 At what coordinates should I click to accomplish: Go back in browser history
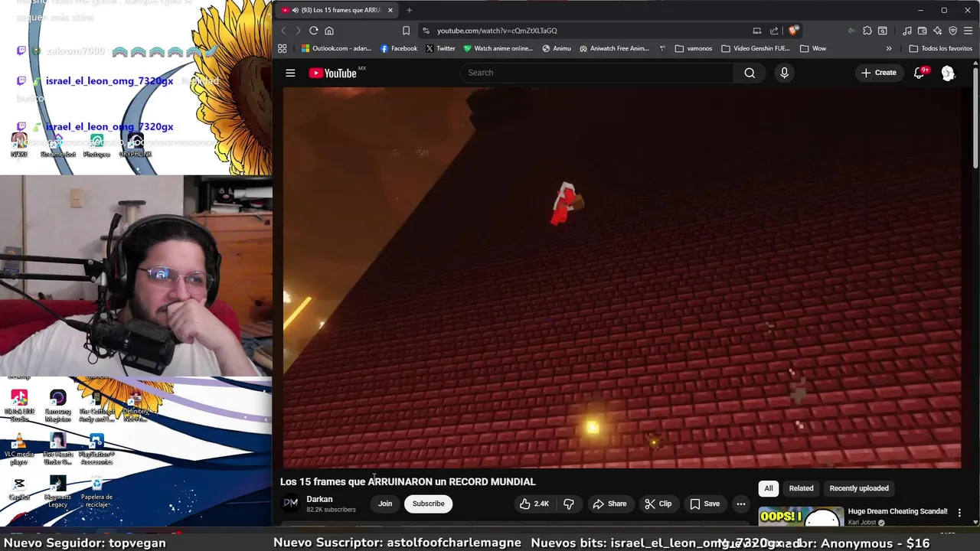[283, 31]
